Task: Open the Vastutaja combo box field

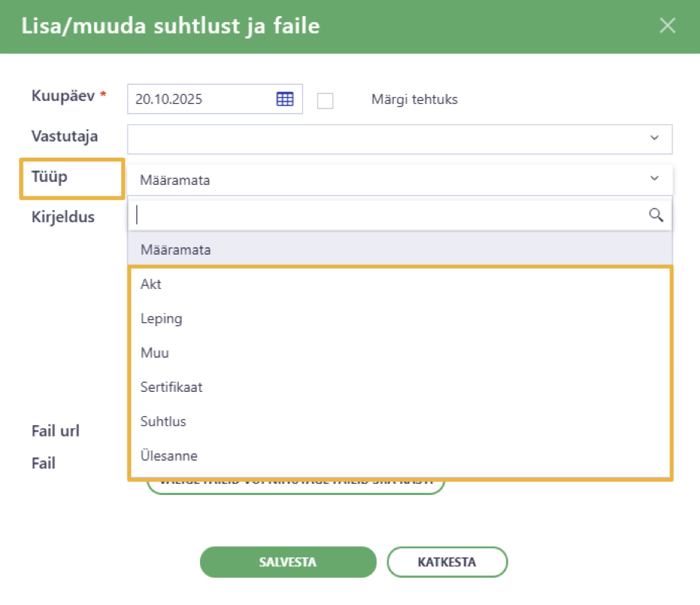Action: (399, 139)
